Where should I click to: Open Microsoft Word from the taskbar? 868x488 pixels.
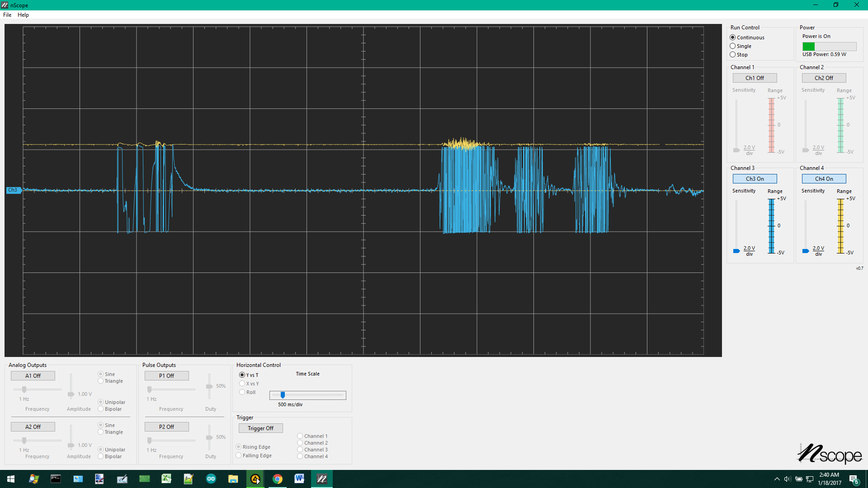[299, 479]
